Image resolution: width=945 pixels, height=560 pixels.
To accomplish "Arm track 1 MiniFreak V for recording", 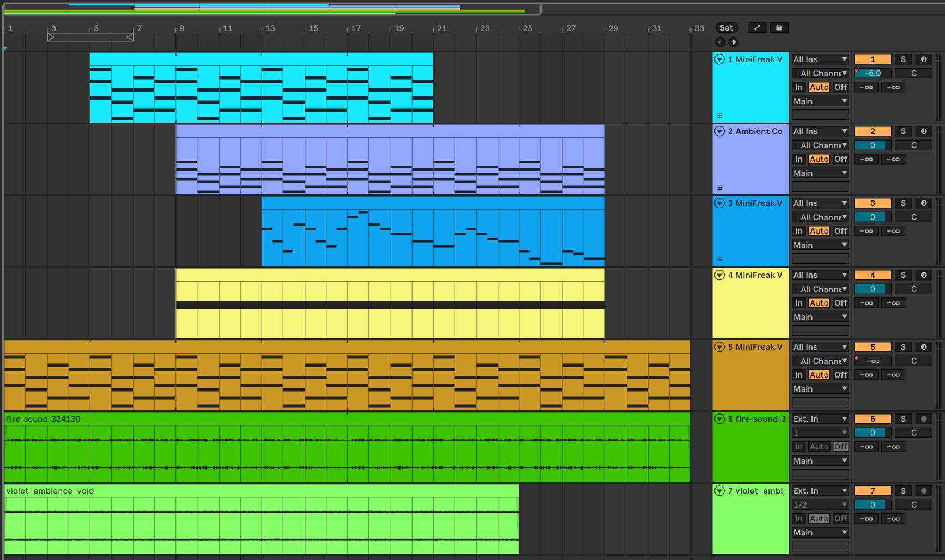I will click(924, 59).
